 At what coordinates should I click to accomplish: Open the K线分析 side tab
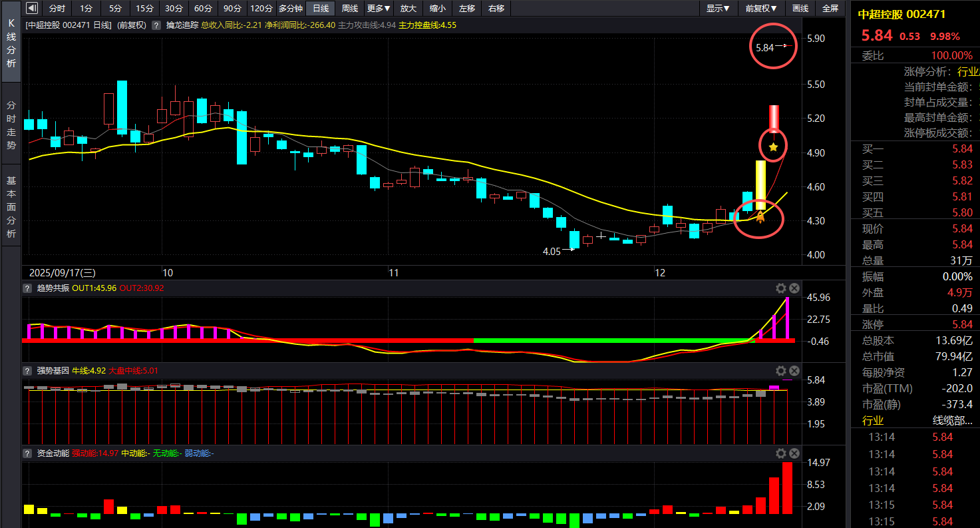click(x=11, y=43)
